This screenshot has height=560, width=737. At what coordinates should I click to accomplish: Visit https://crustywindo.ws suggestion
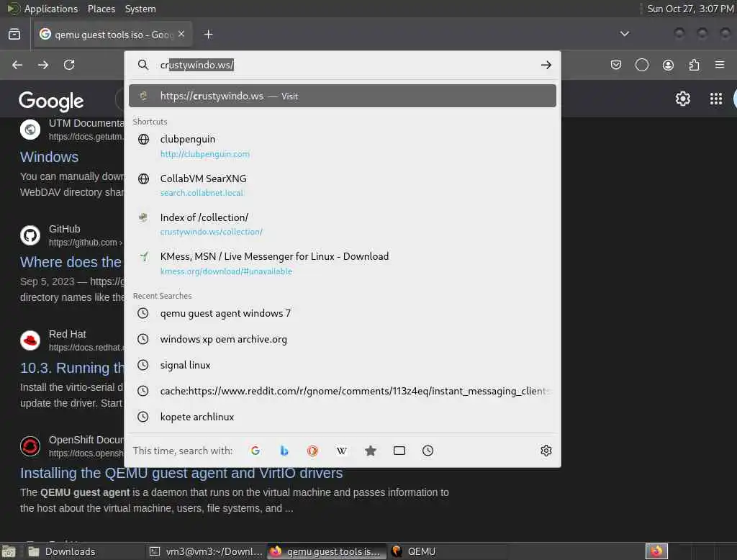click(x=342, y=96)
